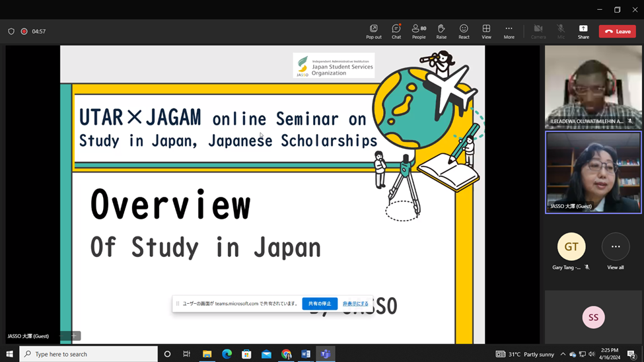The height and width of the screenshot is (362, 644).
Task: Click Gary Tang GT avatar
Action: [571, 246]
